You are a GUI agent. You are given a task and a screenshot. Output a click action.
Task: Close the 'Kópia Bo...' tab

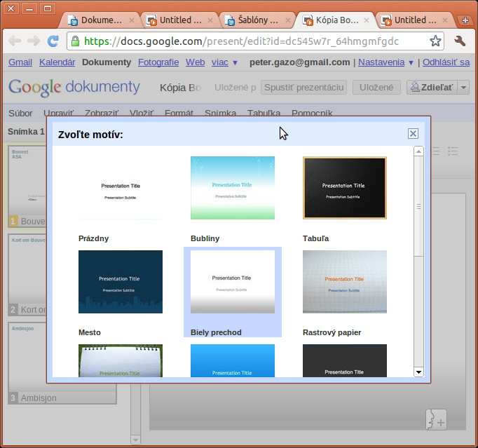[367, 20]
